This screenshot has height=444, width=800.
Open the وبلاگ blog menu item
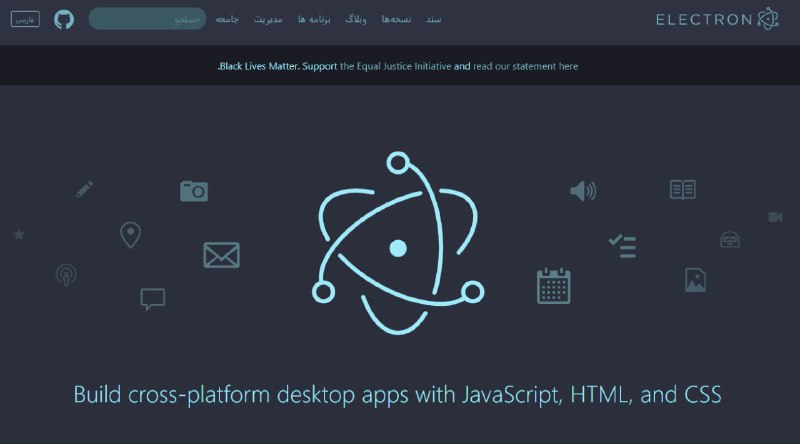click(356, 19)
